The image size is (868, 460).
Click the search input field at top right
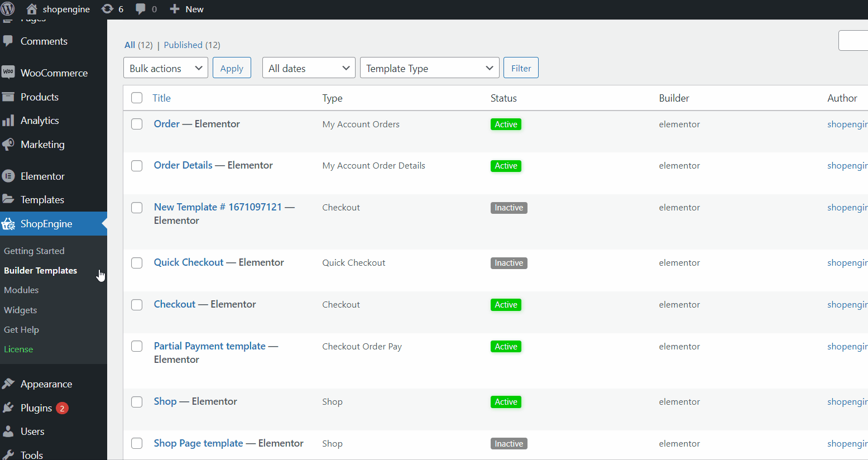click(x=853, y=41)
